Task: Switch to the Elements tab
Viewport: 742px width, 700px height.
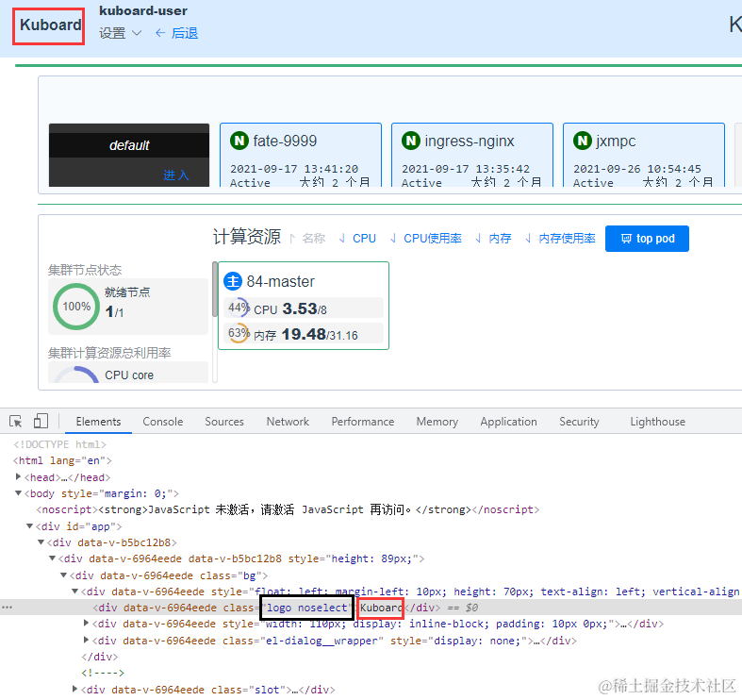Action: click(98, 422)
